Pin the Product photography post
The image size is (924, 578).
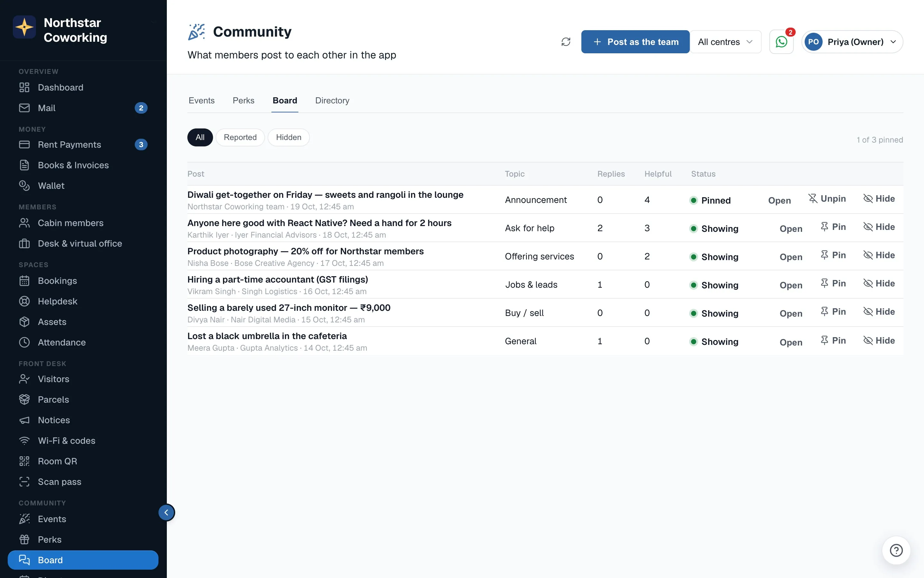[833, 255]
